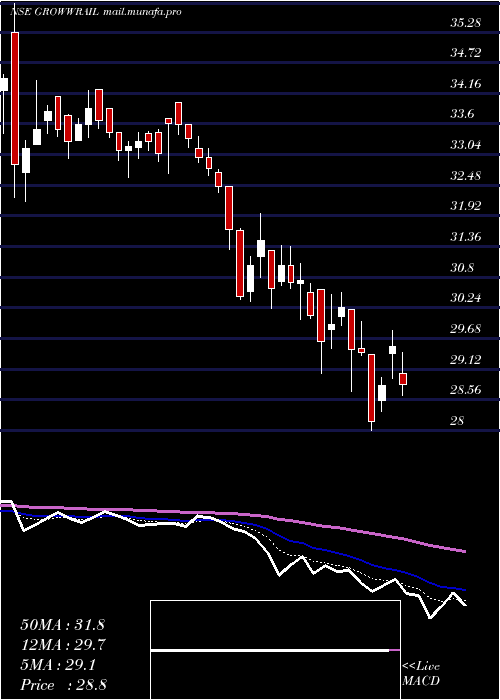Click the 34.16 price axis label
This screenshot has height=700, width=500.
[466, 83]
